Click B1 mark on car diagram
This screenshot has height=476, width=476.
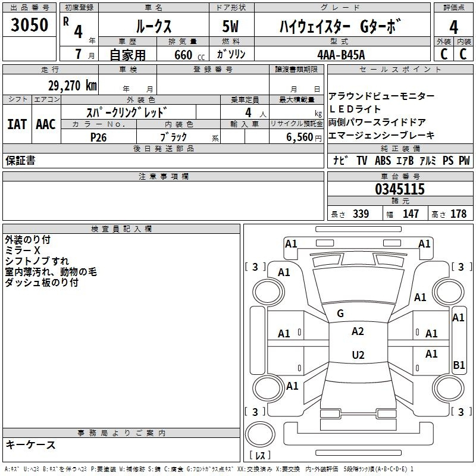point(459,365)
